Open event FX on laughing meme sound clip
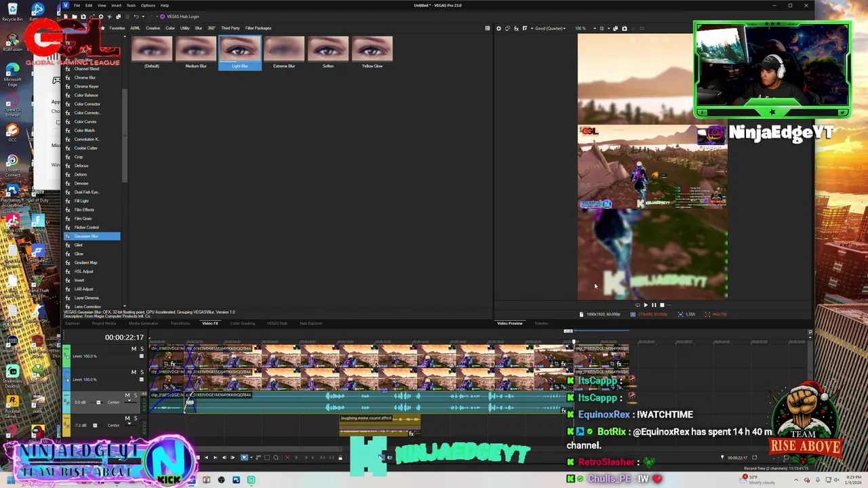 [411, 433]
